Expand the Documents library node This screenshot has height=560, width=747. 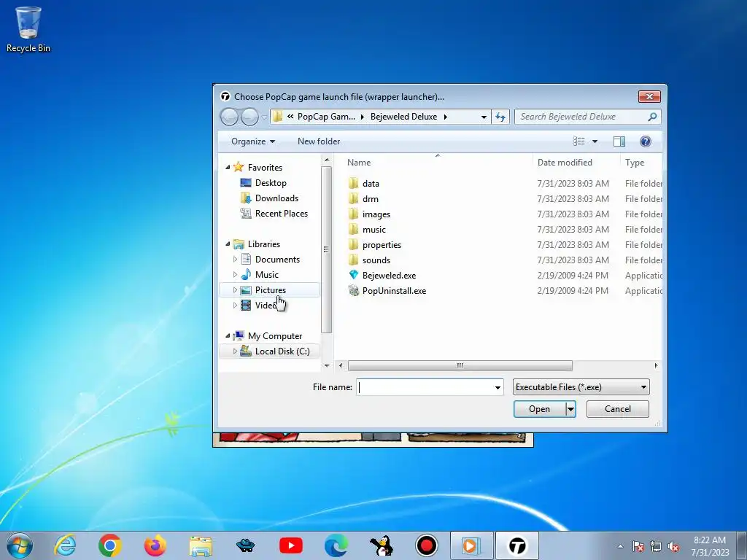[235, 259]
